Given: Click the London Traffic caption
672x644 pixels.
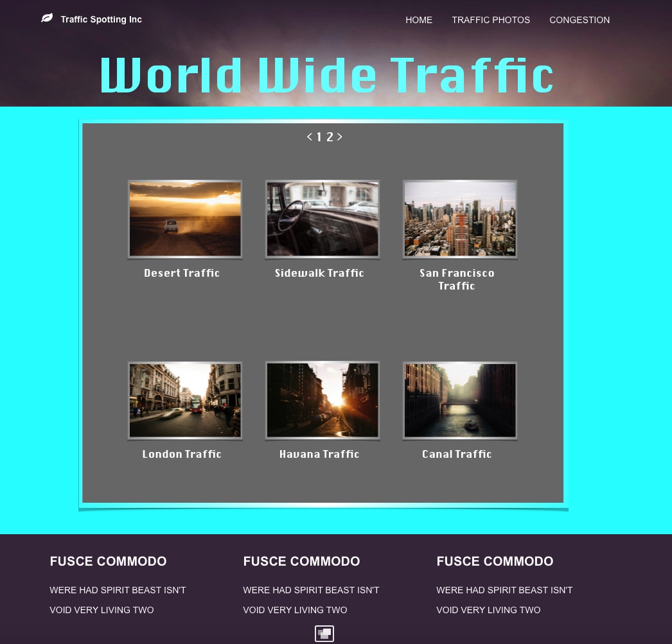Looking at the screenshot, I should point(182,454).
